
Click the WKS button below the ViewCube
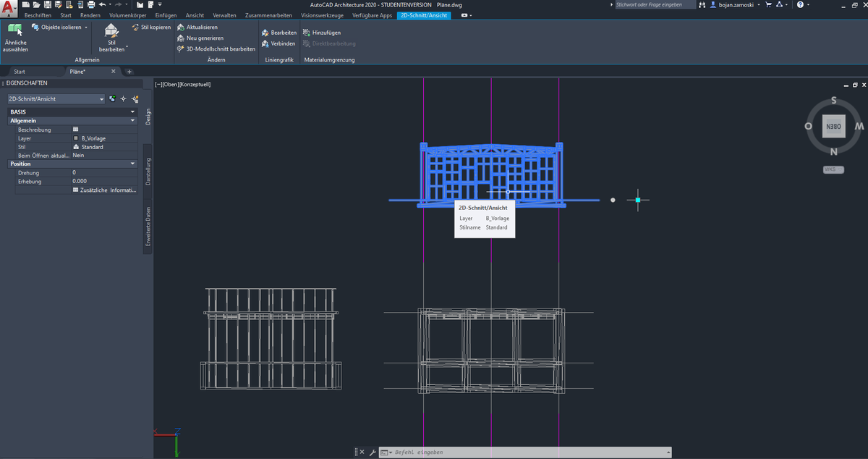[834, 169]
